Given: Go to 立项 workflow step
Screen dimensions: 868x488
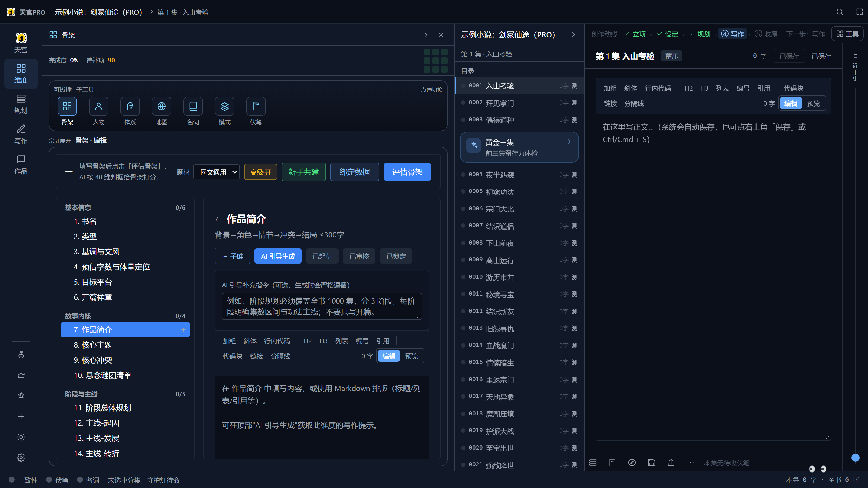Looking at the screenshot, I should (x=635, y=34).
